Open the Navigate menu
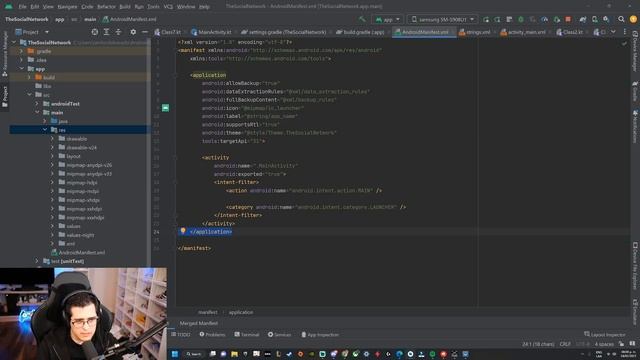Image resolution: width=640 pixels, height=360 pixels. pos(67,7)
